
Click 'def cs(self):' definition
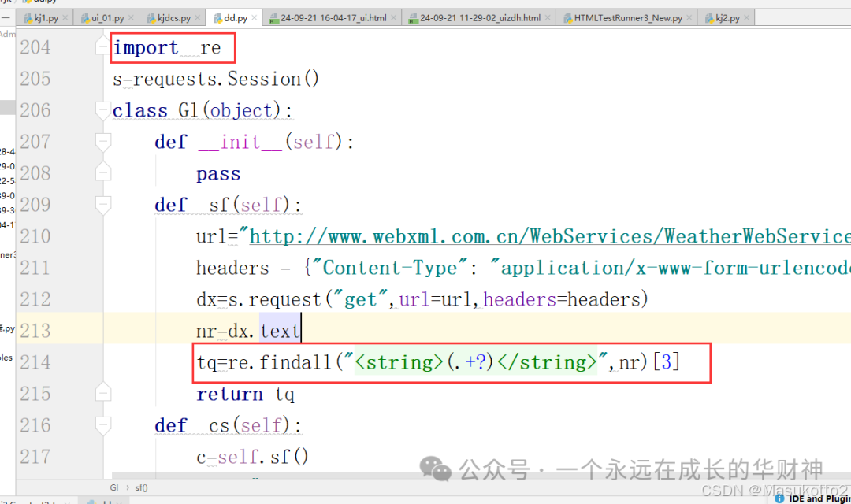[228, 425]
